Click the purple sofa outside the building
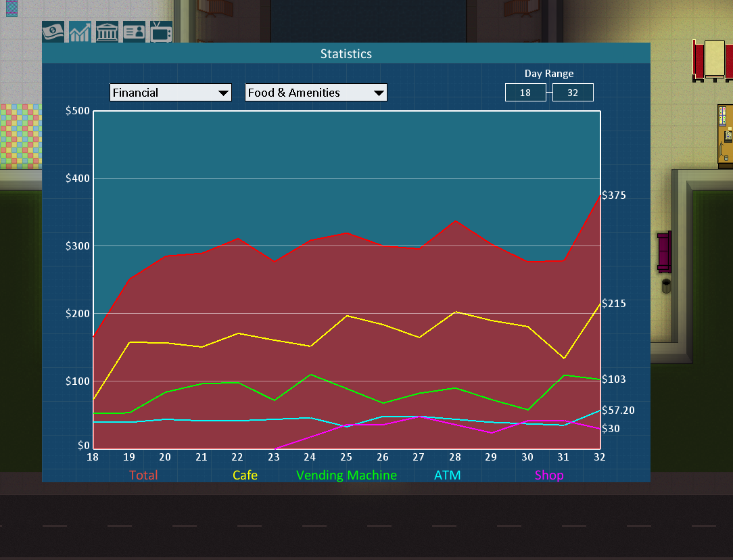The width and height of the screenshot is (733, 560). pos(664,252)
